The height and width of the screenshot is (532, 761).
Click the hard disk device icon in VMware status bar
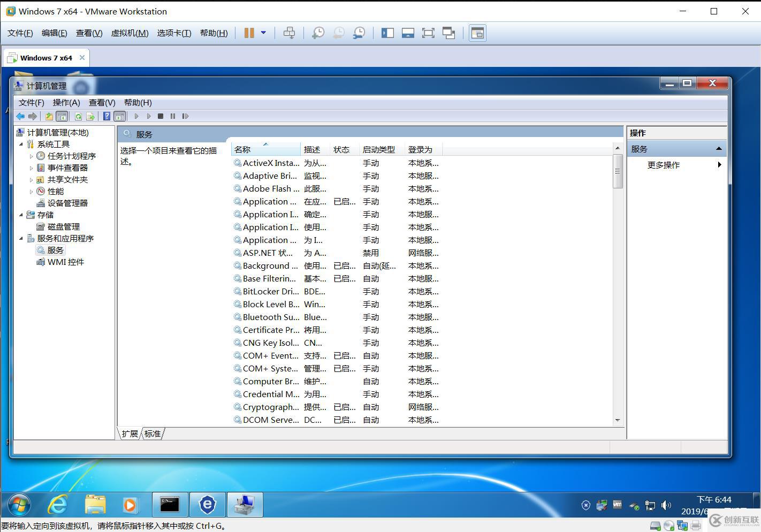pyautogui.click(x=656, y=526)
